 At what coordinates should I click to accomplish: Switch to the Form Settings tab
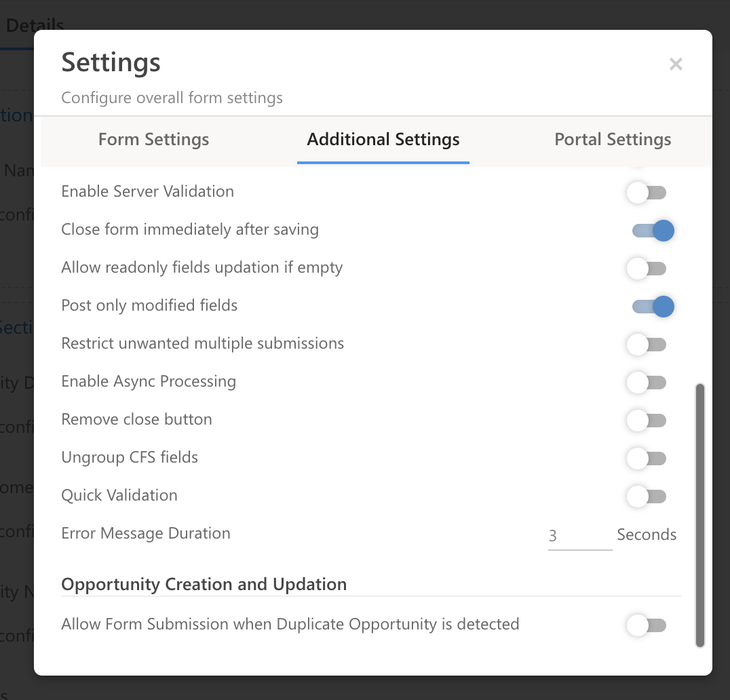tap(153, 140)
